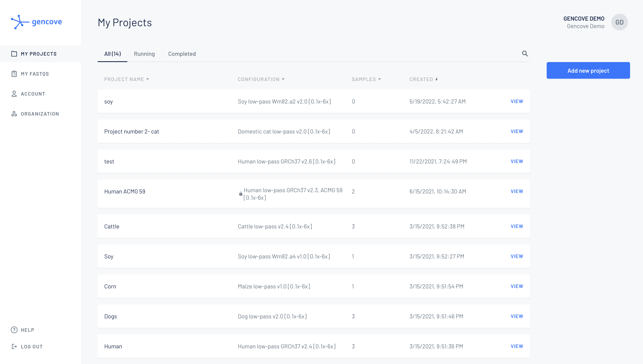Click the Organization icon in sidebar
Image resolution: width=643 pixels, height=364 pixels.
coord(14,114)
